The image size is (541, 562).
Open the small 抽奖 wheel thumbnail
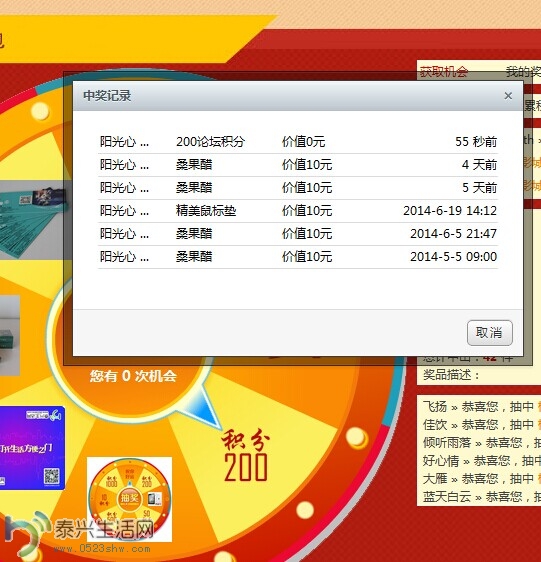click(129, 499)
